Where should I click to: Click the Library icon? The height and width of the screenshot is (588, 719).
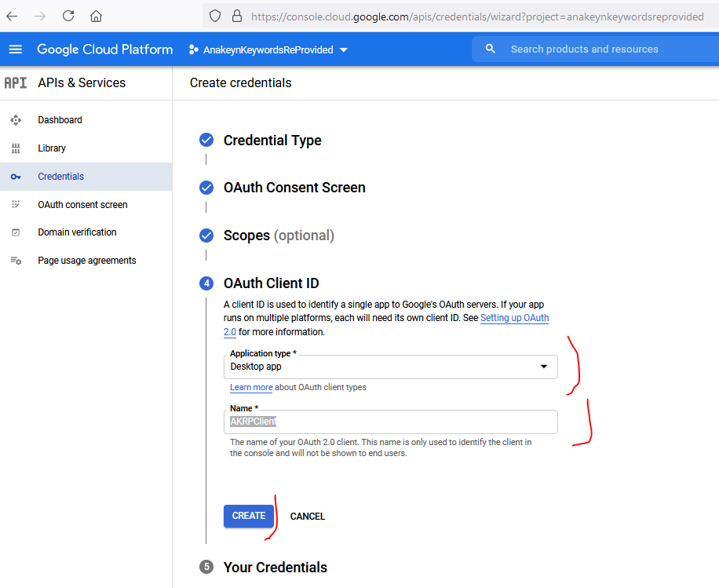[16, 148]
